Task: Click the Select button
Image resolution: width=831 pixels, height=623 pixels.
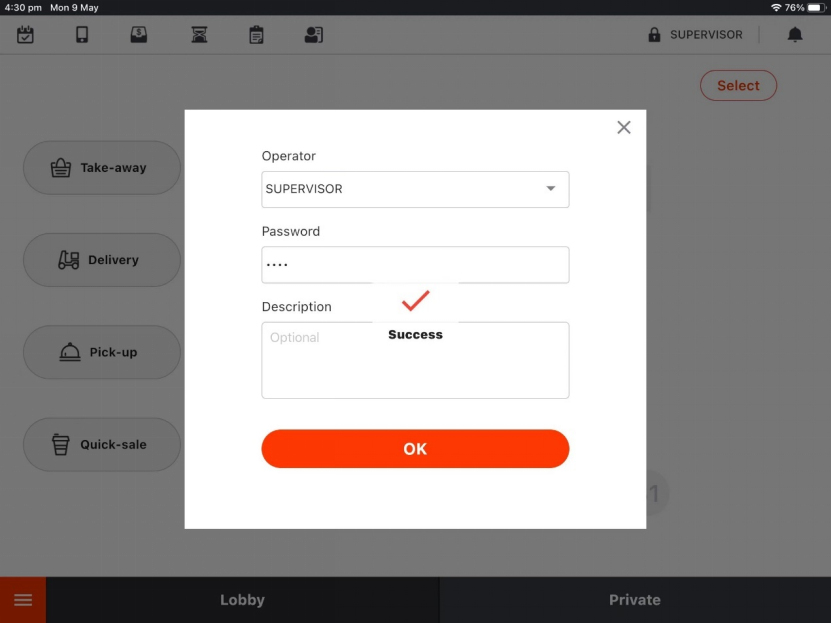Action: click(738, 86)
